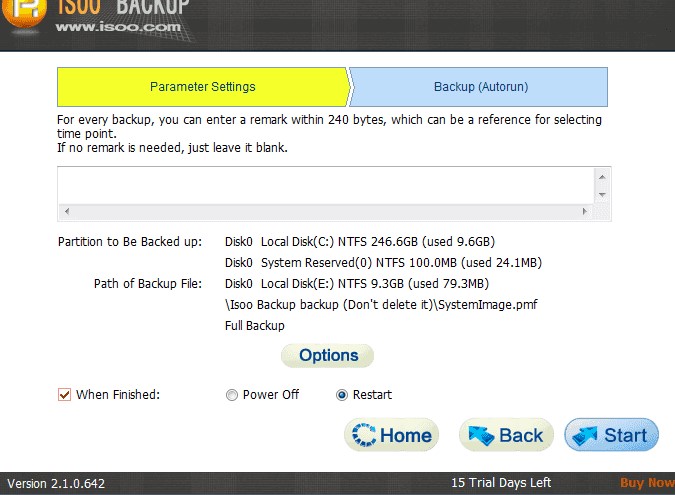
Task: Open the Options button
Action: pyautogui.click(x=328, y=356)
